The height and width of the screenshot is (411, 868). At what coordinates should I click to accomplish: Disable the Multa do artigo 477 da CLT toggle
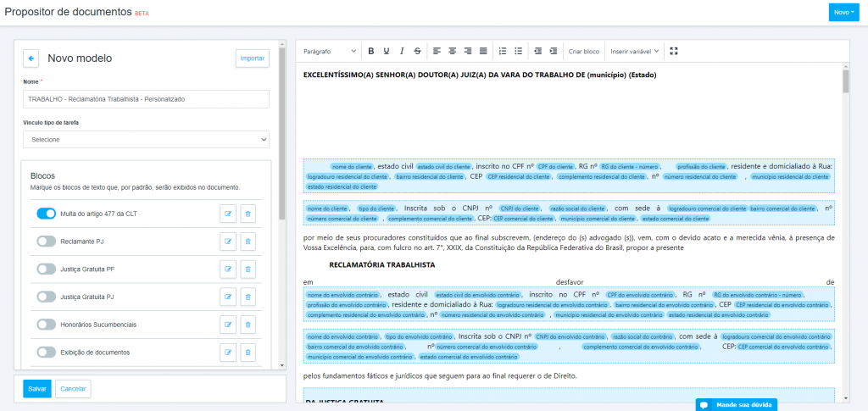click(47, 214)
